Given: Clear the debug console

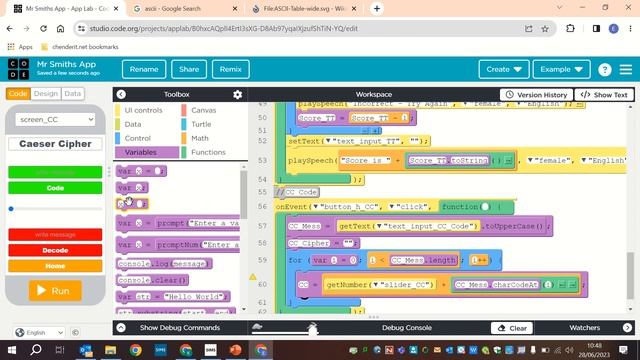Looking at the screenshot, I should click(x=512, y=328).
